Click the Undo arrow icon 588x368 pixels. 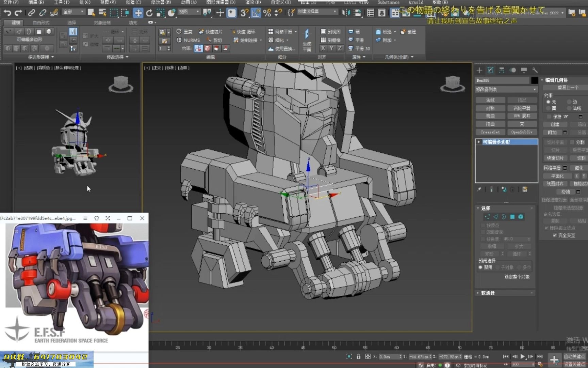[x=7, y=13]
